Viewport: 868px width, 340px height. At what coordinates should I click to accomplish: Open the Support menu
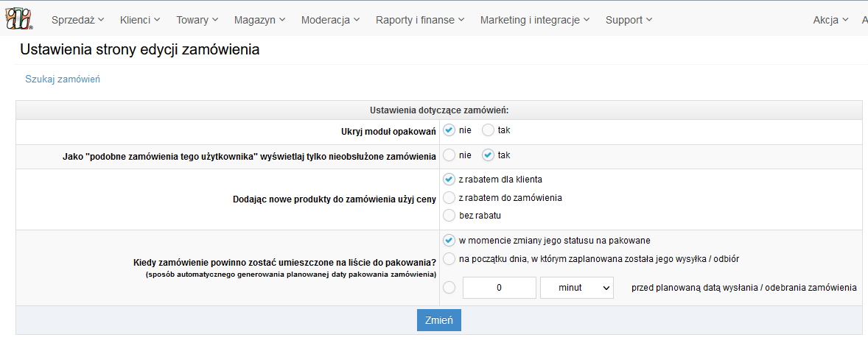tap(629, 20)
